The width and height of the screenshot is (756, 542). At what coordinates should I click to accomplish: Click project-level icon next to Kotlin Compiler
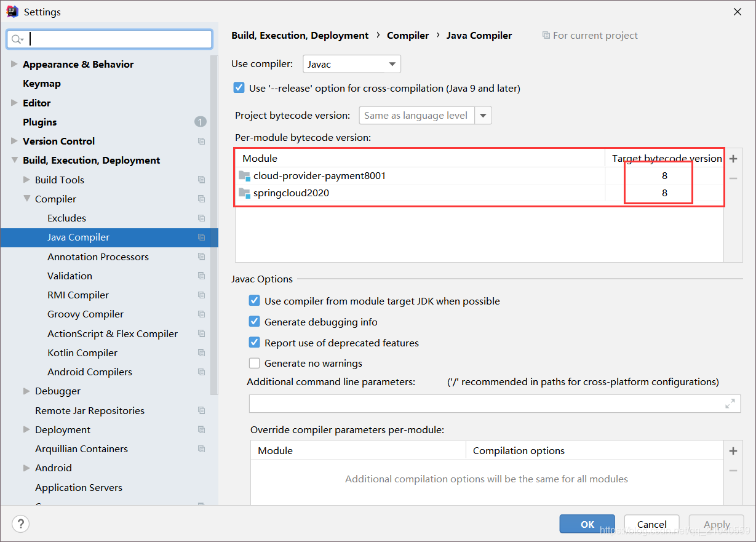coord(201,353)
